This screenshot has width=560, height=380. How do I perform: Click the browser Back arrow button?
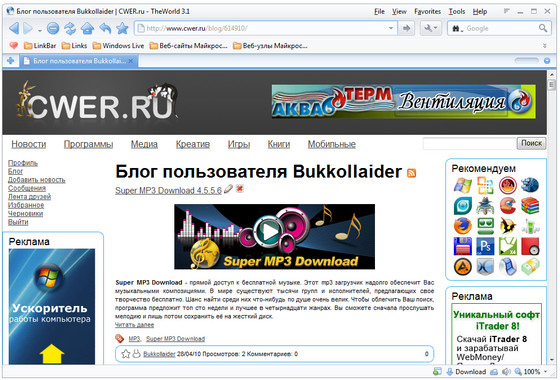click(14, 28)
